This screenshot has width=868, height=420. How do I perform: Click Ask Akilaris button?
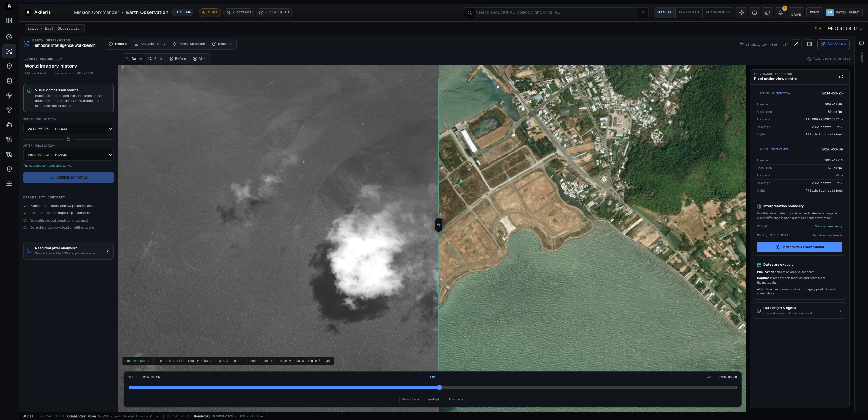click(833, 44)
